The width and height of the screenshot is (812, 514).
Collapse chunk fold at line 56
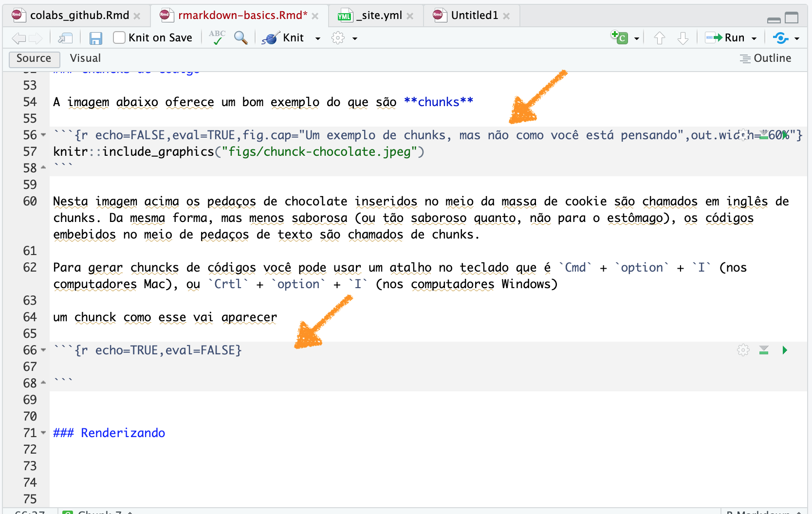43,135
